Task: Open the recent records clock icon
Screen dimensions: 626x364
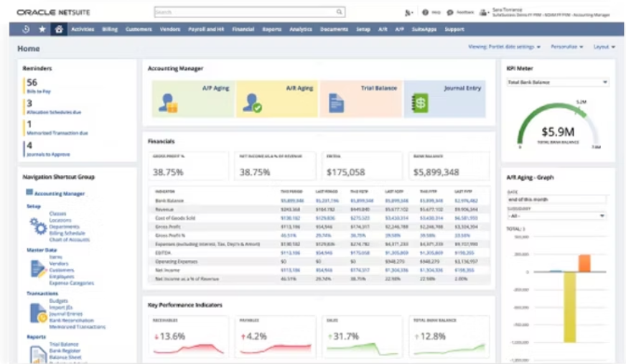Action: (26, 29)
